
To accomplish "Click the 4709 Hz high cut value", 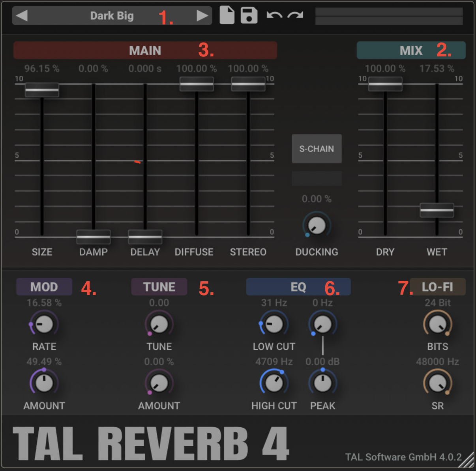I will 274,362.
